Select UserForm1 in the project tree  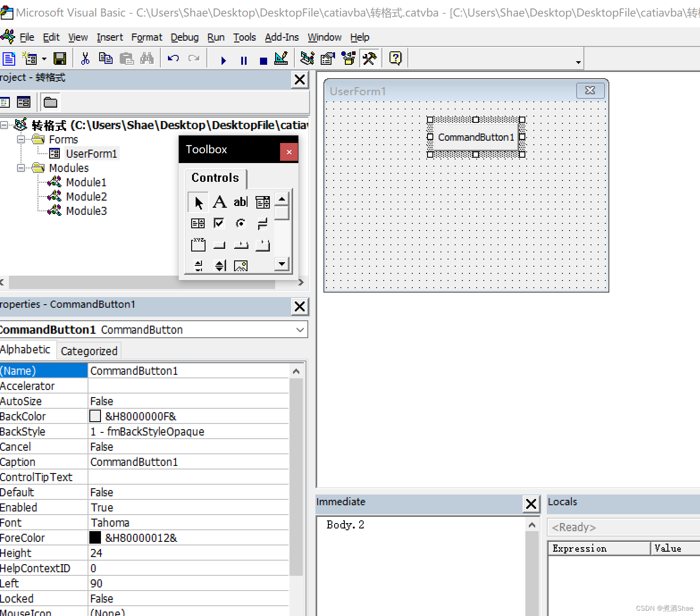pyautogui.click(x=91, y=154)
